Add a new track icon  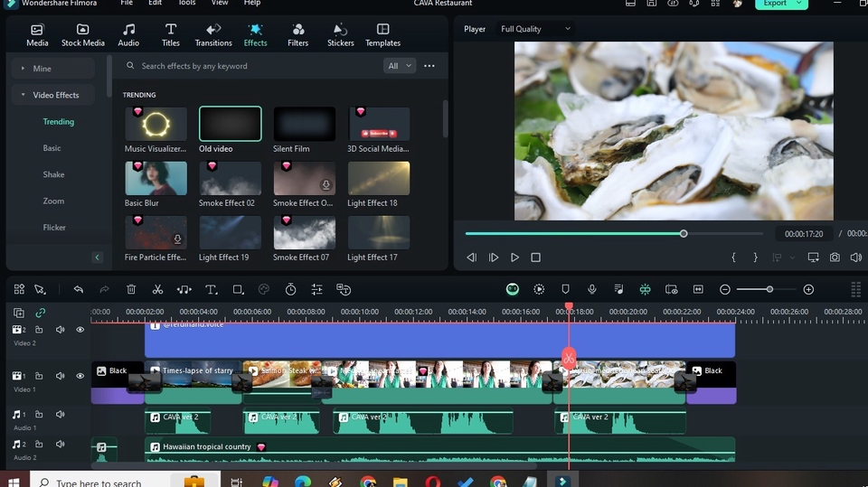tap(19, 313)
